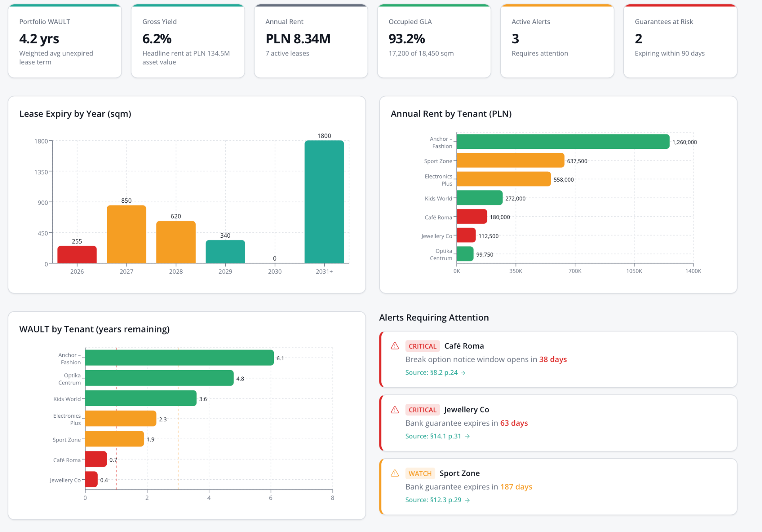Click the '187 days' text in Sport Zone alert

tap(516, 487)
